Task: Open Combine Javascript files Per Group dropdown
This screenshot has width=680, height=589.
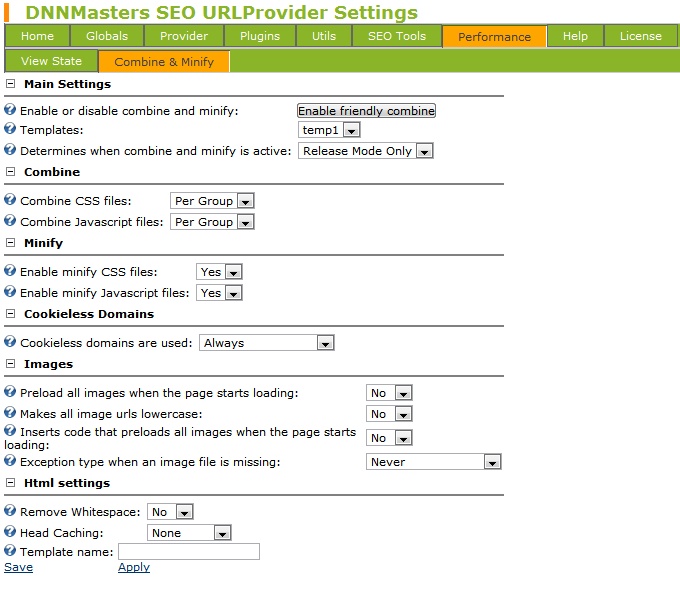Action: tap(212, 222)
